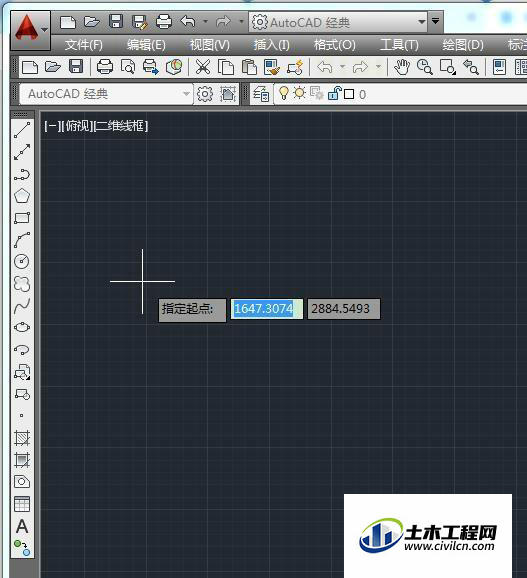This screenshot has height=578, width=527.
Task: Open the 插入(I) menu
Action: tap(272, 45)
